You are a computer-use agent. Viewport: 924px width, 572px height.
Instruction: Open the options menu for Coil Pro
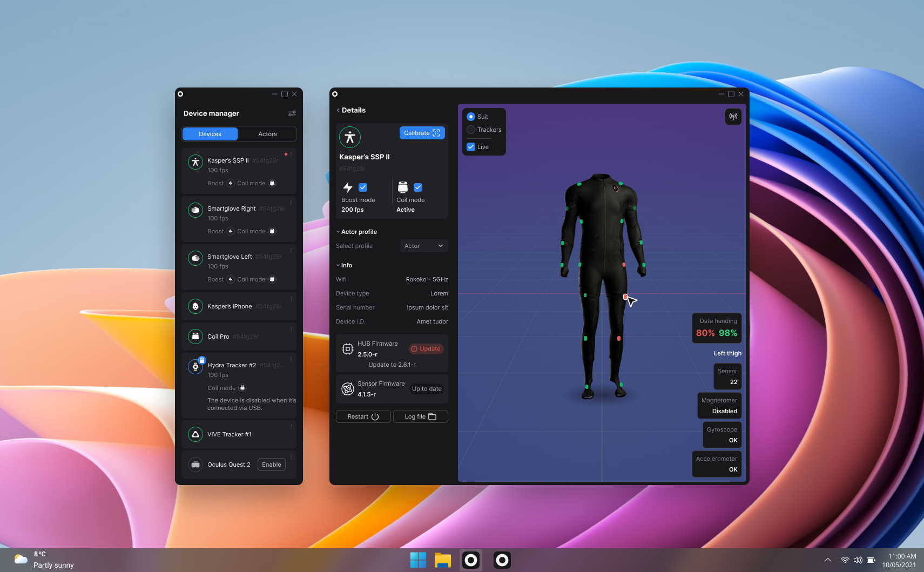point(291,329)
